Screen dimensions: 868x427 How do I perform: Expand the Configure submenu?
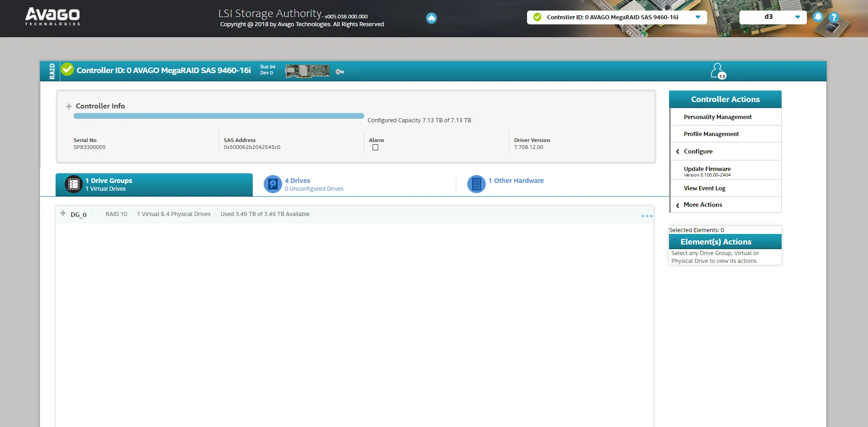[x=698, y=151]
